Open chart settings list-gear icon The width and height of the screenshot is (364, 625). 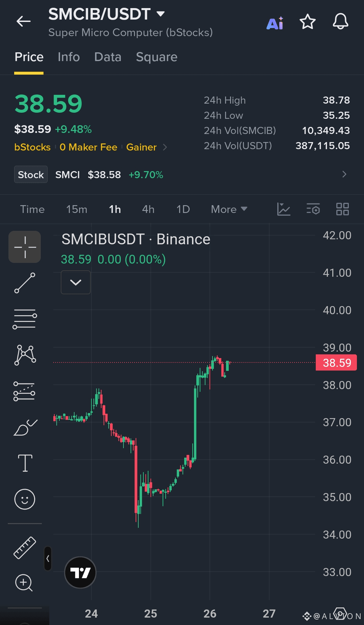coord(313,209)
